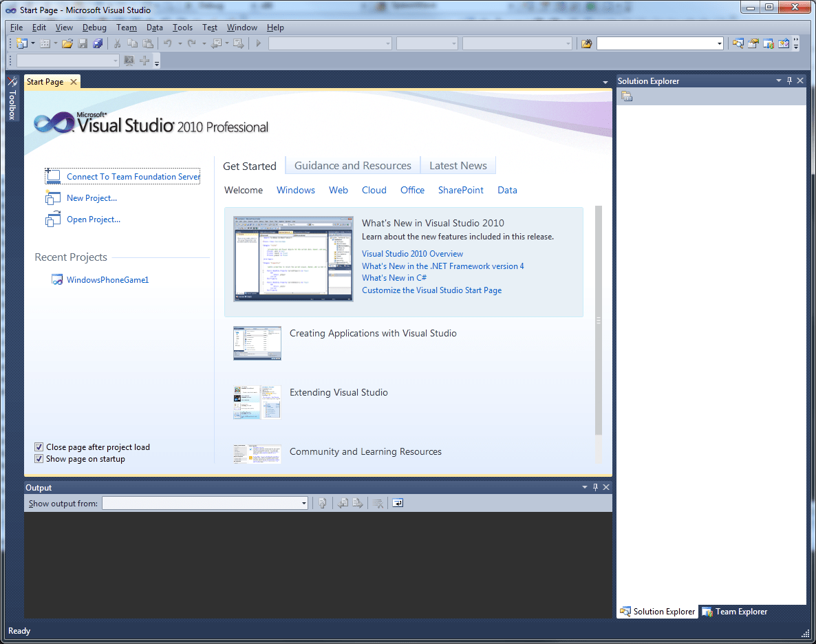Click the Properties icon in Solution Explorer
Screen dimensions: 816x644
627,96
